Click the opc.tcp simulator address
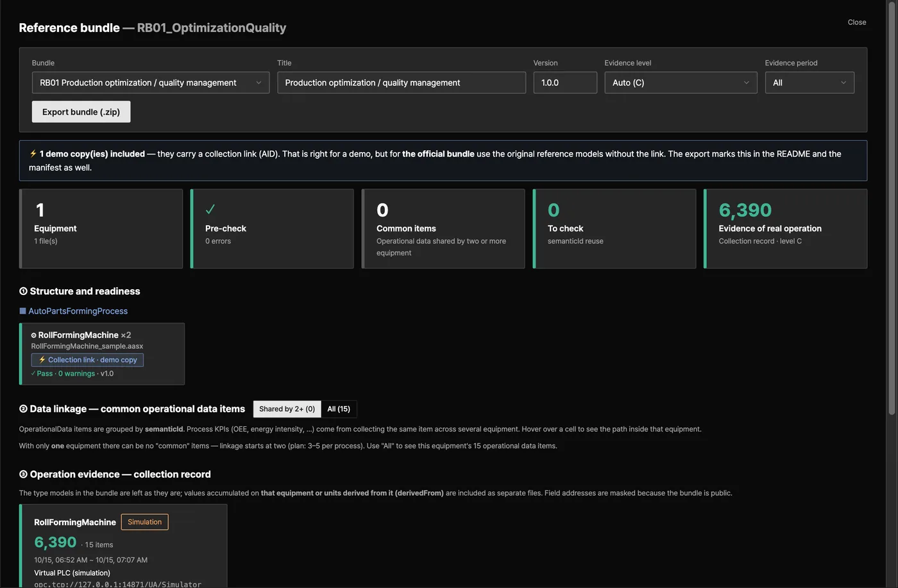The height and width of the screenshot is (588, 898). 117,584
